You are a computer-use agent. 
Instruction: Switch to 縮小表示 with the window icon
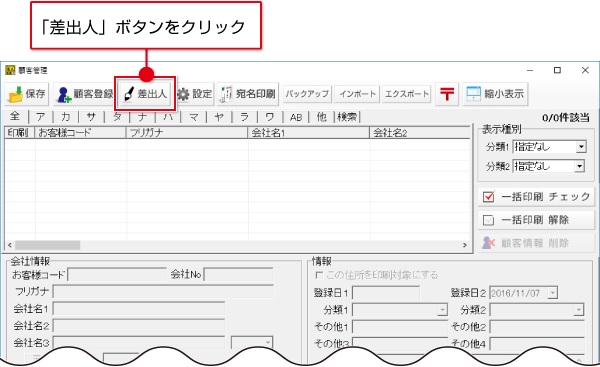495,94
